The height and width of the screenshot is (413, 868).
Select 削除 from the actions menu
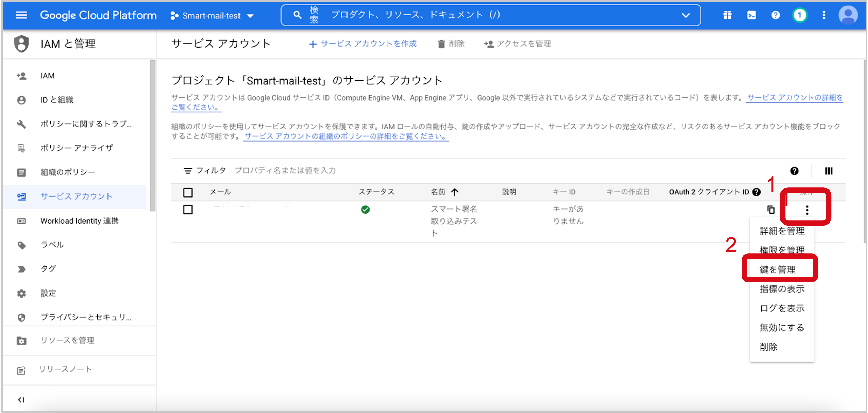[x=782, y=347]
